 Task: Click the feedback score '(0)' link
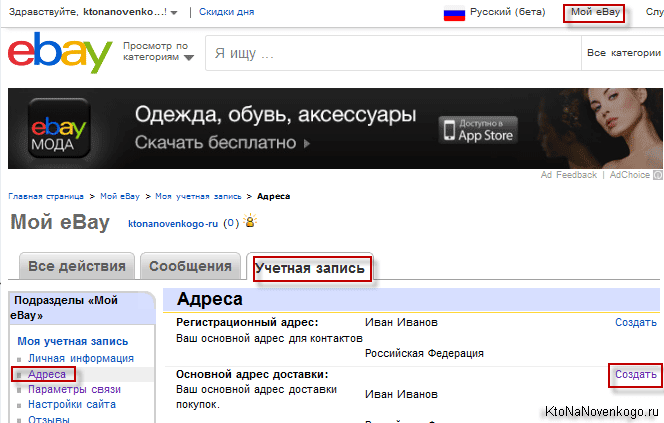click(x=231, y=223)
